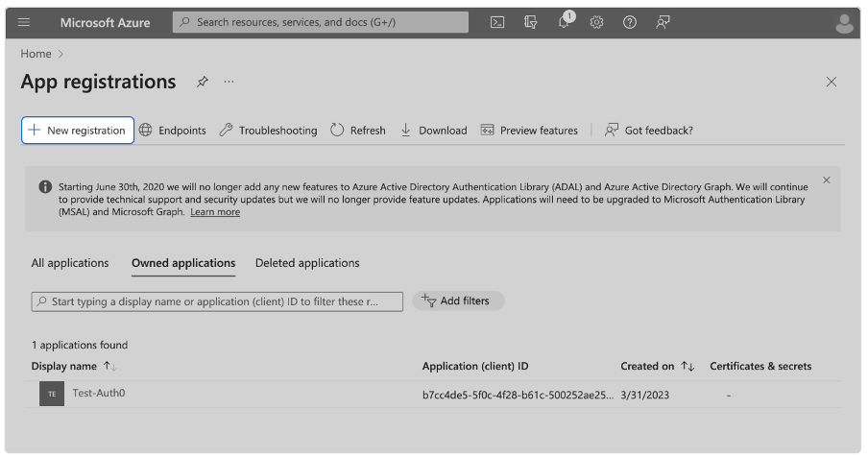
Task: Open the Help question mark icon
Action: click(630, 22)
